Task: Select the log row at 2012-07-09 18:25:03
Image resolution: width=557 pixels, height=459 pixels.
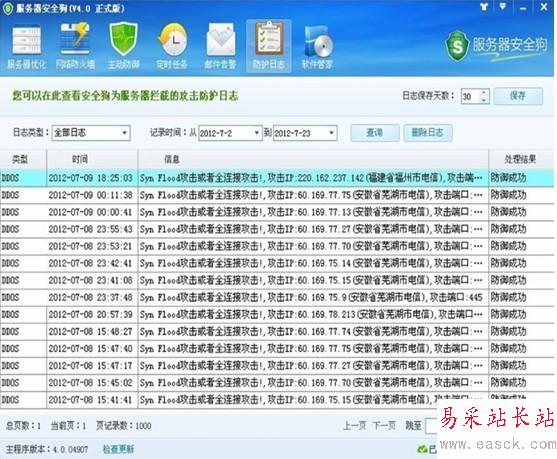Action: pos(277,178)
